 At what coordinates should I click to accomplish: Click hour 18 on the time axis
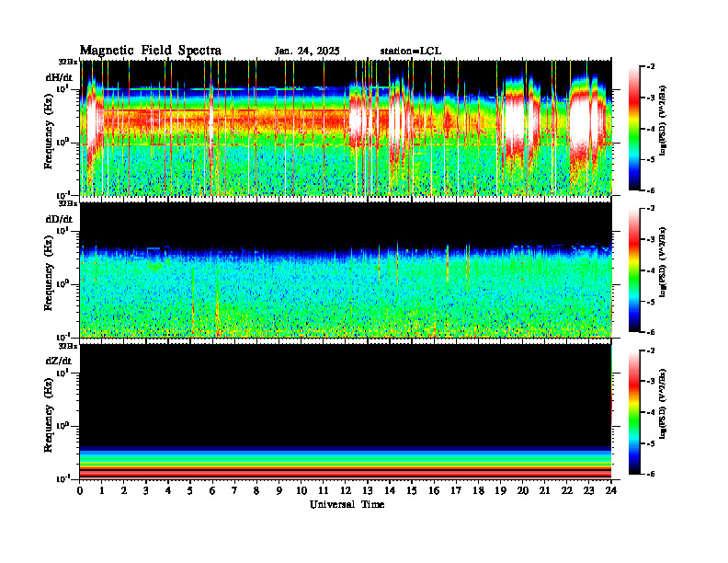478,490
